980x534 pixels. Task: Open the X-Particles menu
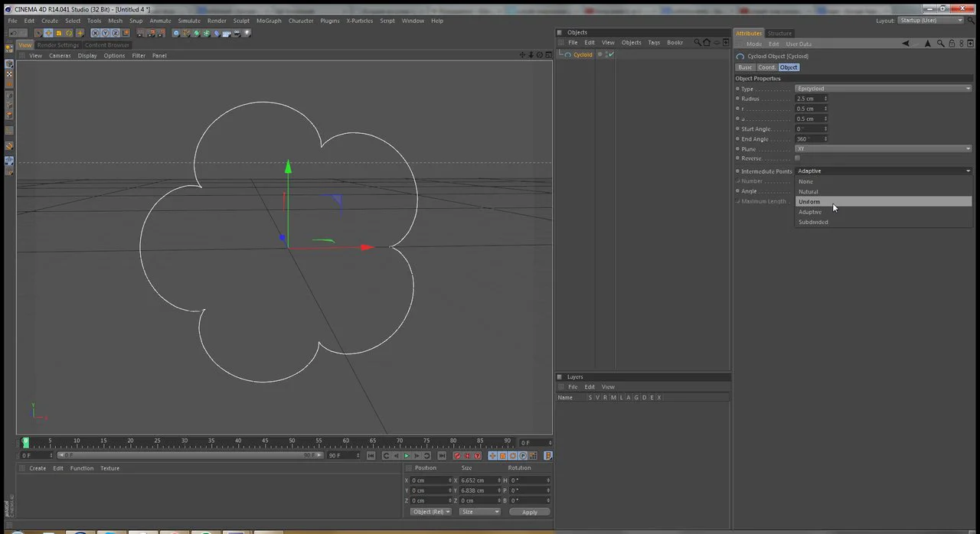[359, 21]
